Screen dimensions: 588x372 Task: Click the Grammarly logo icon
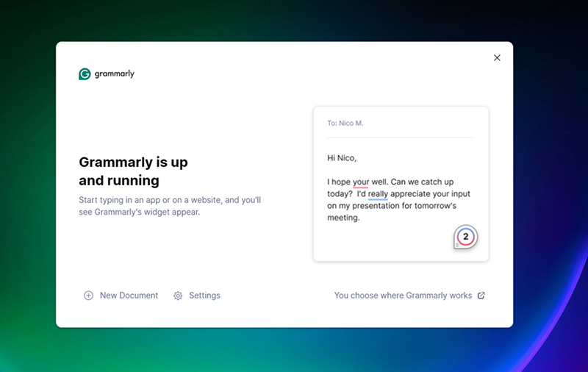click(85, 74)
